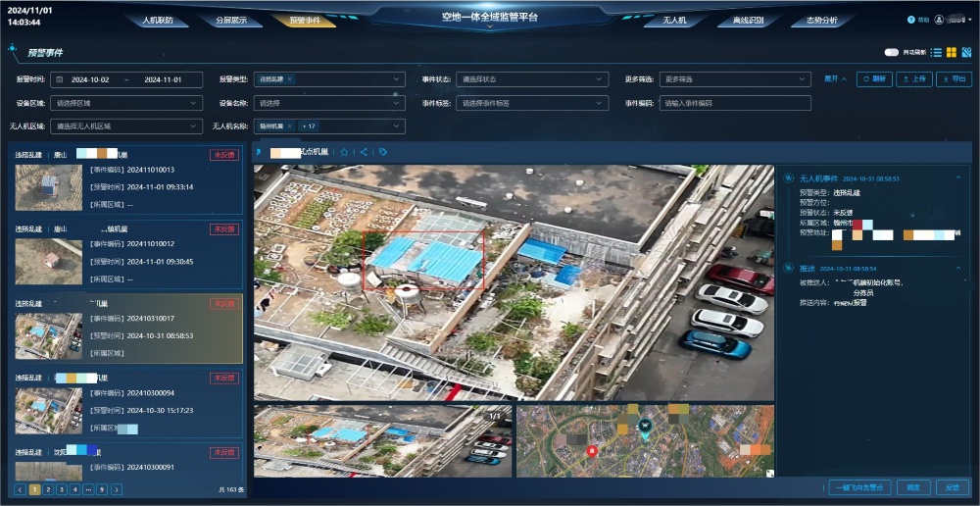
Task: Switch to list view icon
Action: pos(936,53)
